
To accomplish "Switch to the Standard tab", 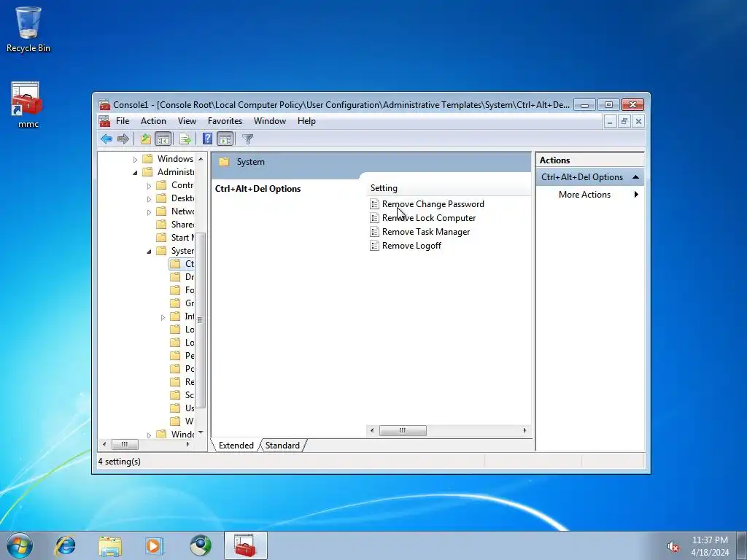I will coord(282,446).
